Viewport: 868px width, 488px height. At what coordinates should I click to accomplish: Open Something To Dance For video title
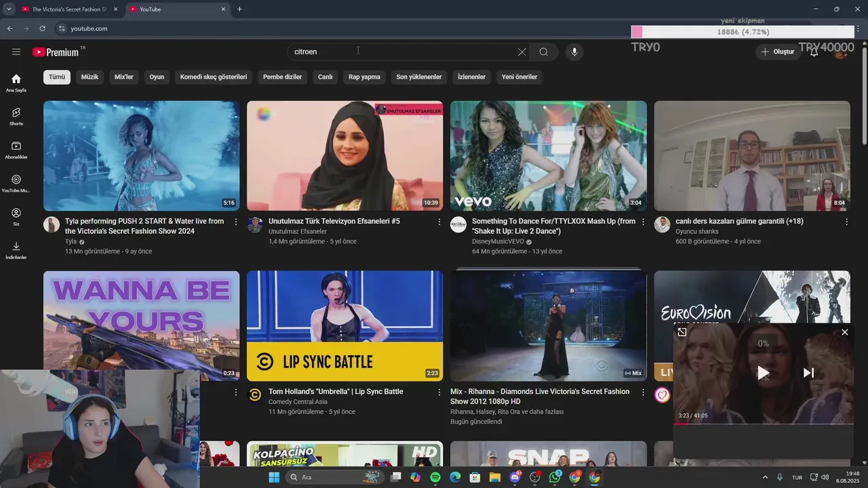554,226
